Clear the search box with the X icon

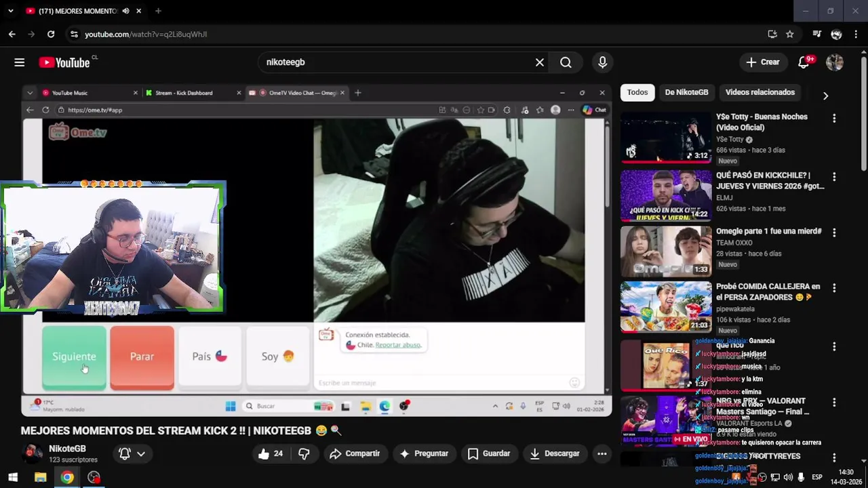(x=539, y=62)
